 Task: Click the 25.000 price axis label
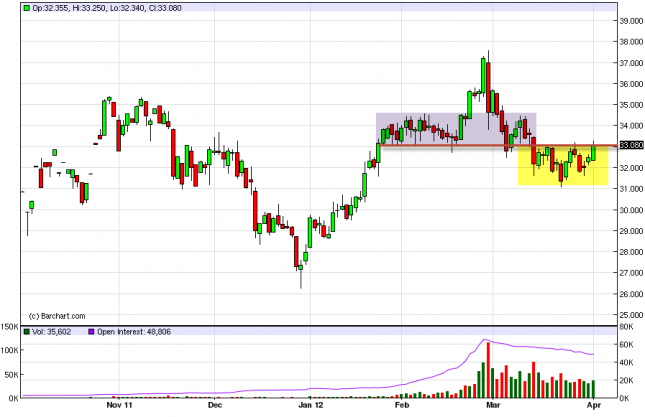(x=631, y=315)
